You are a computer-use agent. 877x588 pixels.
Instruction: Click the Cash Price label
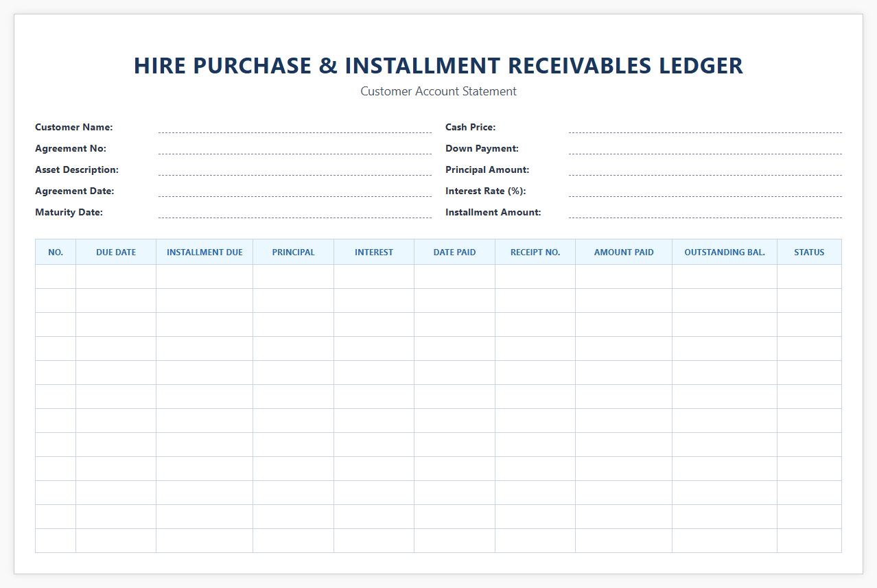tap(471, 127)
